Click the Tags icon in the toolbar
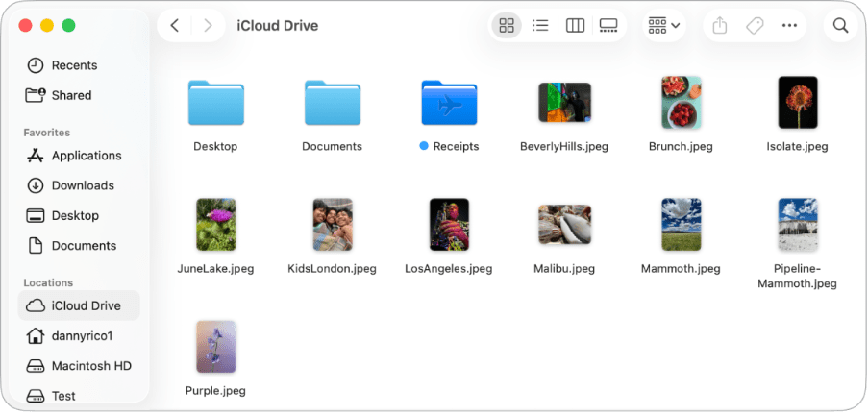 (755, 26)
